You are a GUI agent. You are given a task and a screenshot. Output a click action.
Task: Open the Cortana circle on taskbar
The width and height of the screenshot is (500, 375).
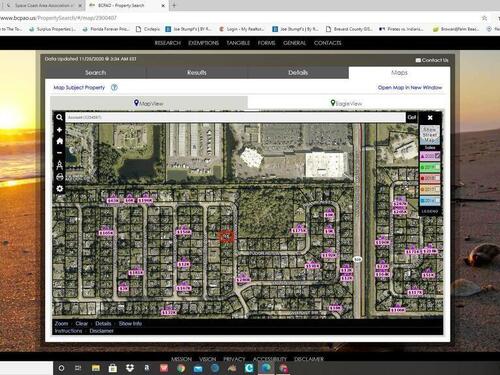coord(61,368)
